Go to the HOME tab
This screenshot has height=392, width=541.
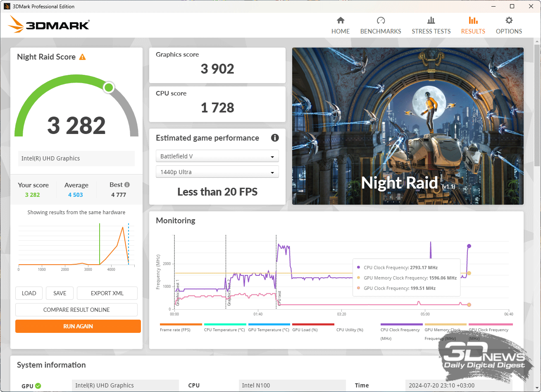pos(341,26)
